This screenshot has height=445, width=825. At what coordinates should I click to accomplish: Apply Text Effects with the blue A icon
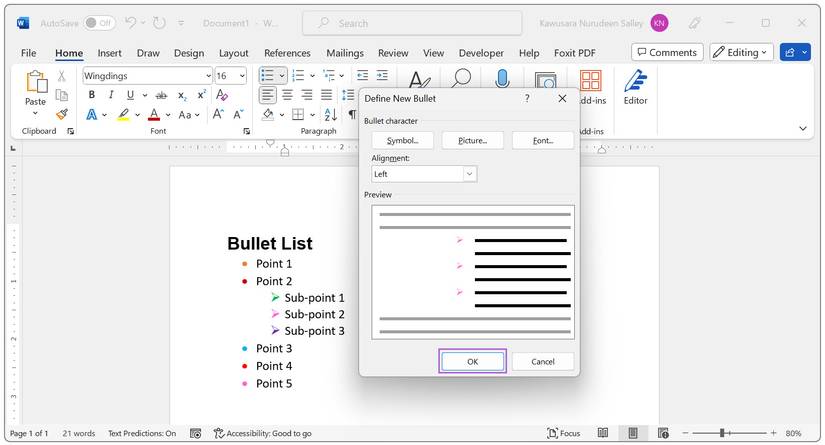tap(92, 115)
